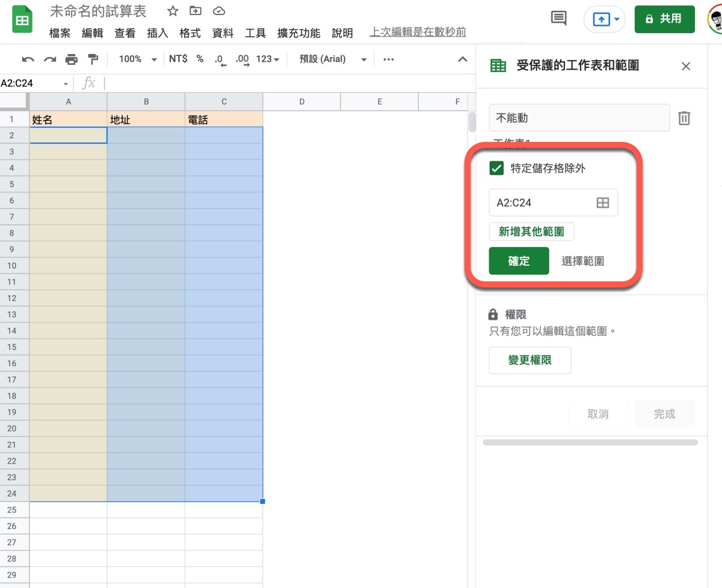Open the zoom 100% dropdown

point(137,59)
